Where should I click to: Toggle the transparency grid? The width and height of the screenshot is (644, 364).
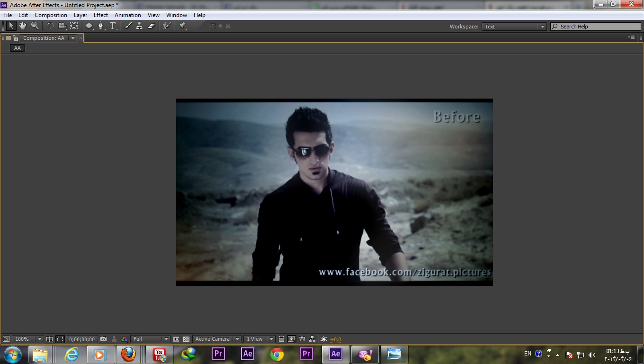click(187, 339)
